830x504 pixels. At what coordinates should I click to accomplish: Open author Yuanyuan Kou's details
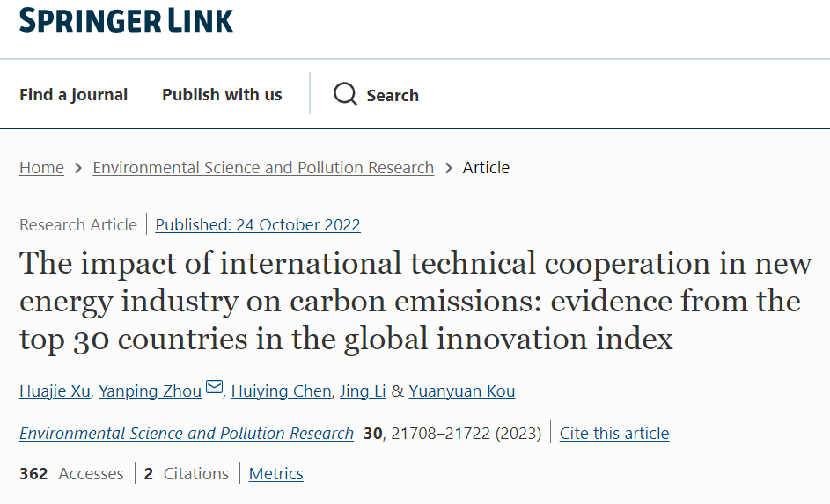click(462, 391)
